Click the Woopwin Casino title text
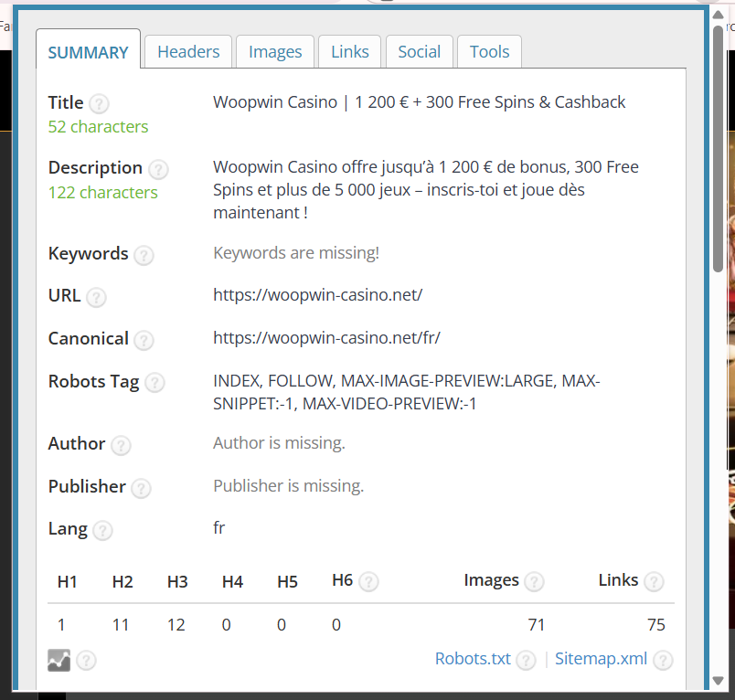Screen dimensions: 735x700 419,102
